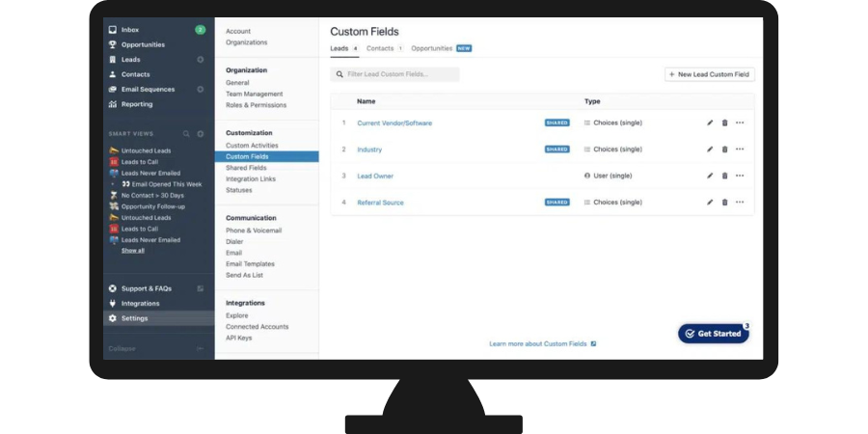Delete the Referral Source field via trash icon
The width and height of the screenshot is (868, 434).
point(724,203)
